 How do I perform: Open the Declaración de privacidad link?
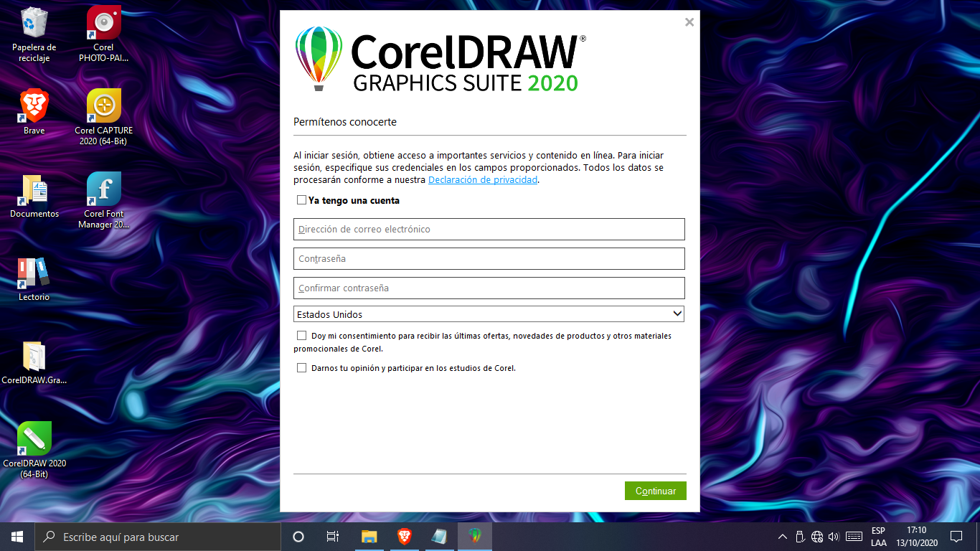pos(483,180)
